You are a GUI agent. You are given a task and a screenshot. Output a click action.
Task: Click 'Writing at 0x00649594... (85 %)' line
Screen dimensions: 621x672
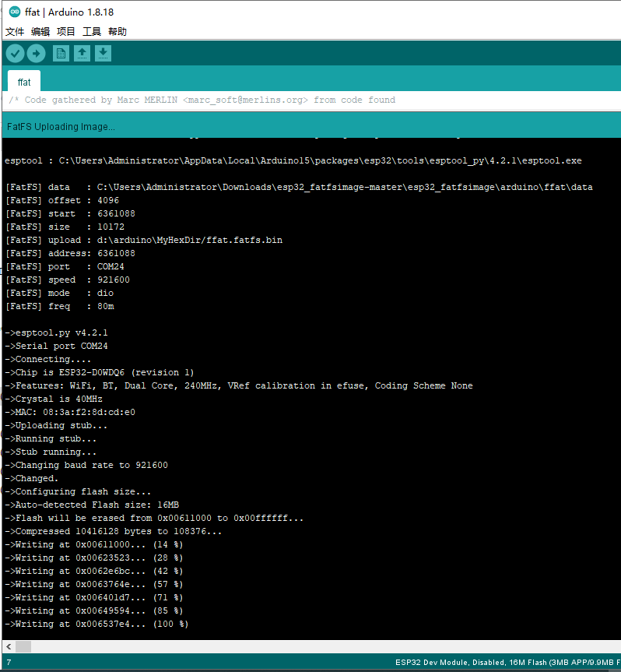pos(94,611)
